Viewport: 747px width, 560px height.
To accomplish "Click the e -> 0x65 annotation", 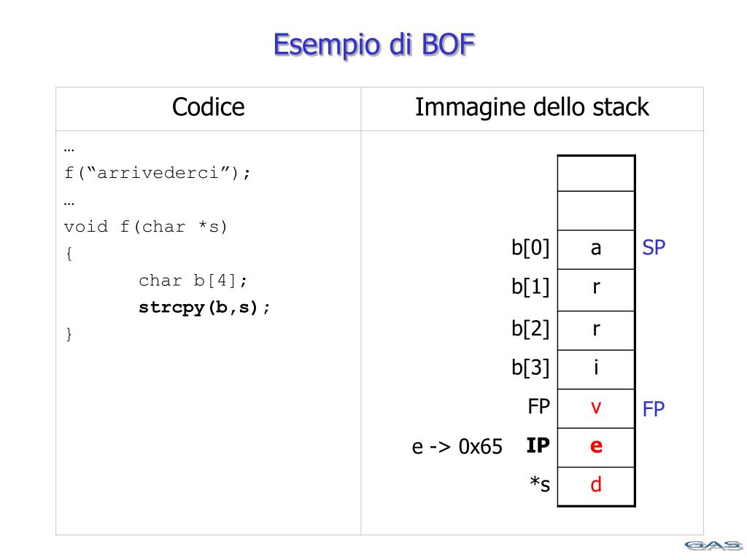I will (x=457, y=447).
